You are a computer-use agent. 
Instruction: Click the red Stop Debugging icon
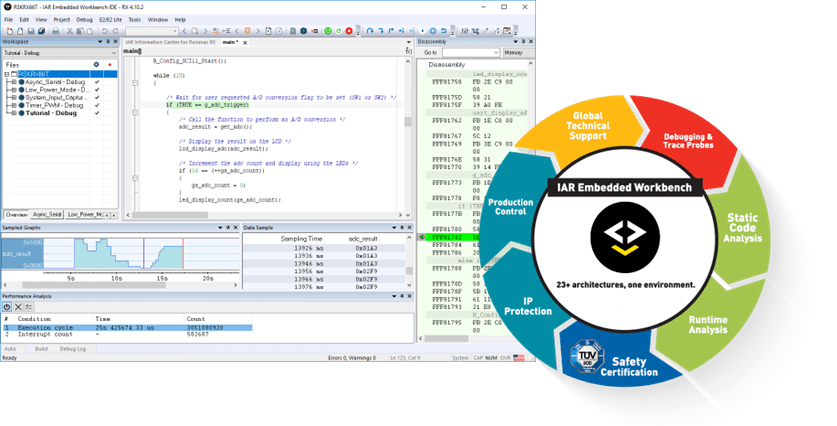point(349,31)
